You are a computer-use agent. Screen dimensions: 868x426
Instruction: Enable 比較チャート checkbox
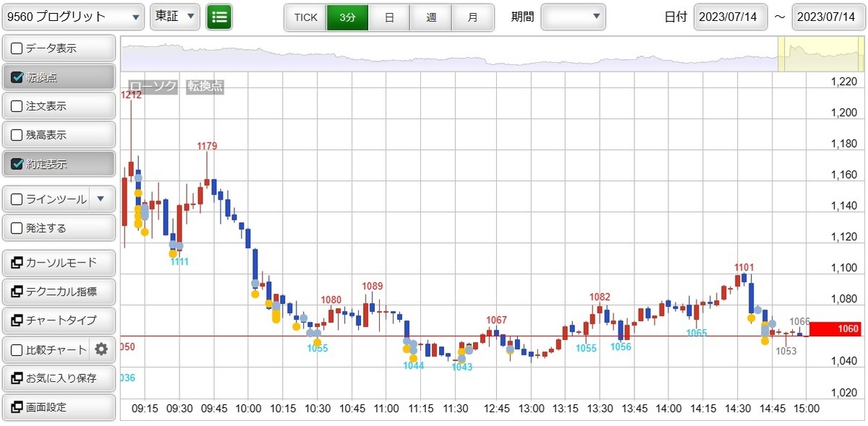pos(17,350)
